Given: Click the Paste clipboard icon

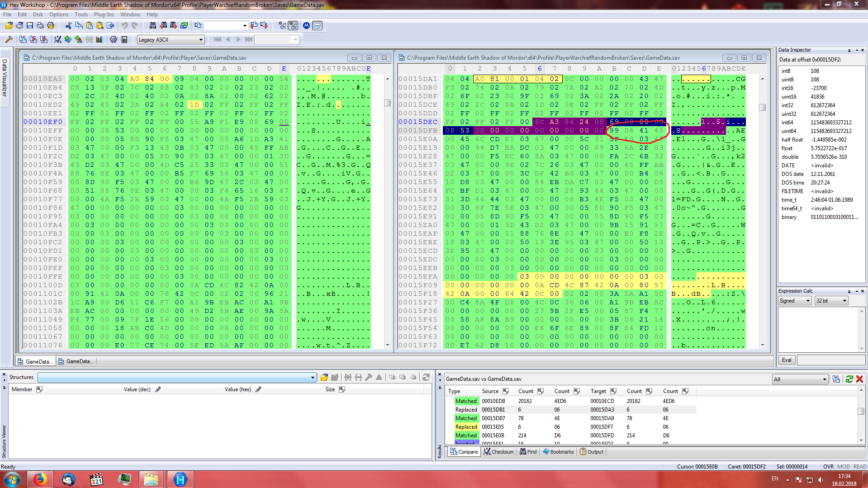Looking at the screenshot, I should coord(89,26).
